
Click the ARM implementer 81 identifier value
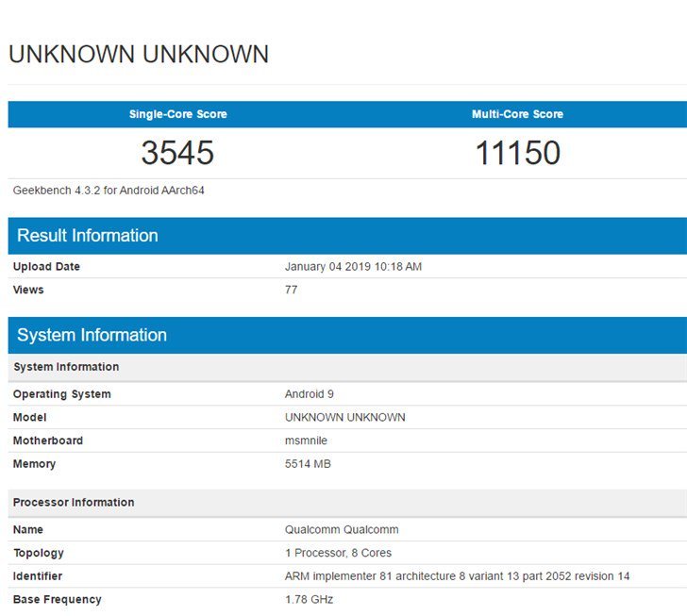tap(457, 576)
